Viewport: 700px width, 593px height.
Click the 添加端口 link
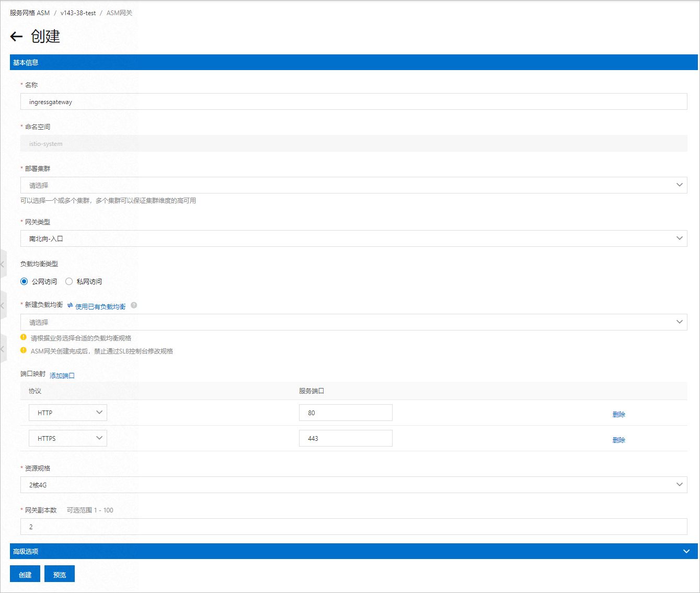click(x=62, y=375)
